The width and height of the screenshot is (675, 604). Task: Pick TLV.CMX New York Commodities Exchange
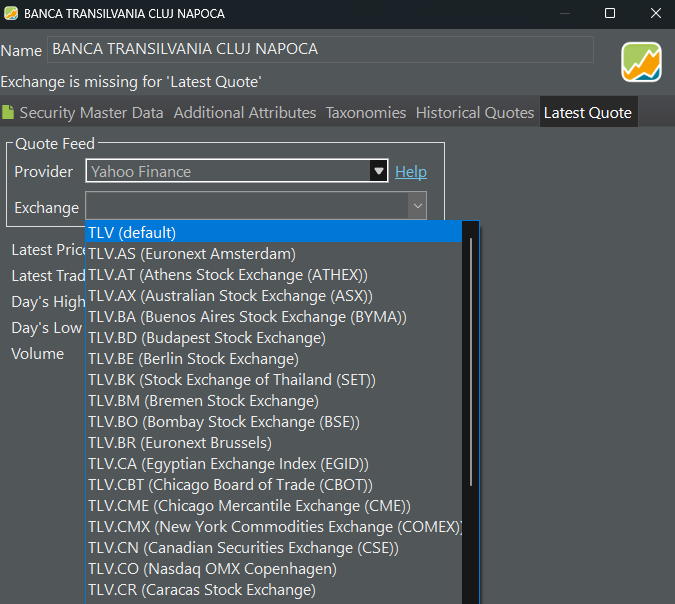coord(273,527)
